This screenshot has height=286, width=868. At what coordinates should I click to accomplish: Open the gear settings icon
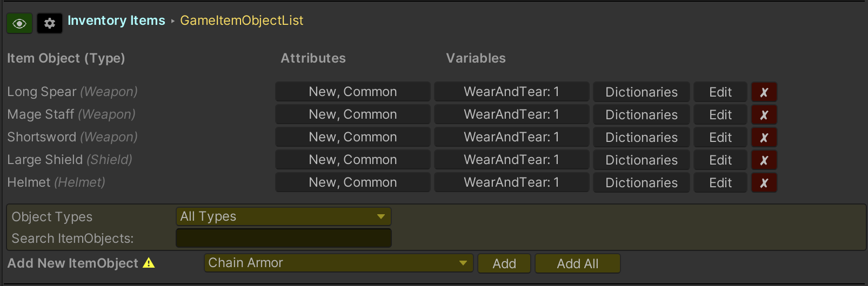pyautogui.click(x=50, y=24)
